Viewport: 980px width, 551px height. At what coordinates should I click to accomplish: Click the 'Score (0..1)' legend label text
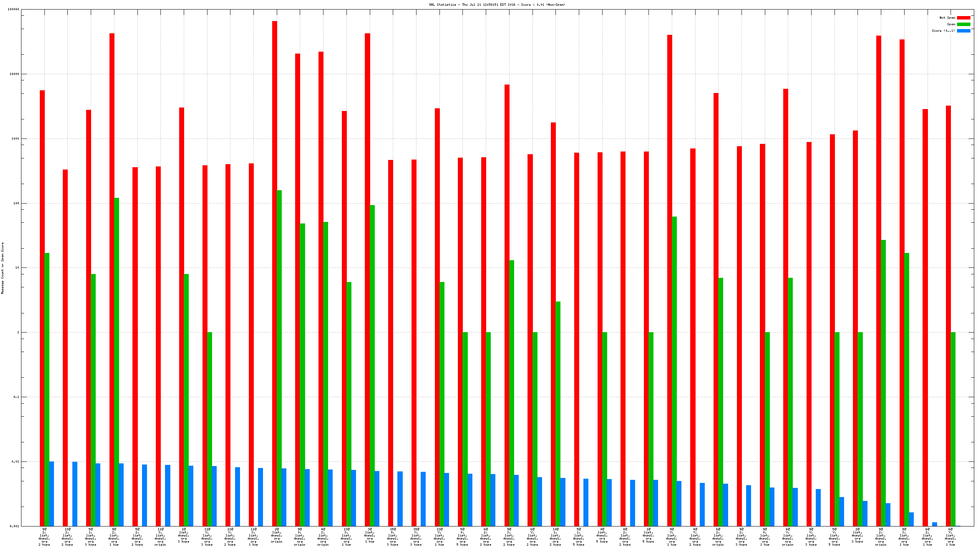click(943, 31)
